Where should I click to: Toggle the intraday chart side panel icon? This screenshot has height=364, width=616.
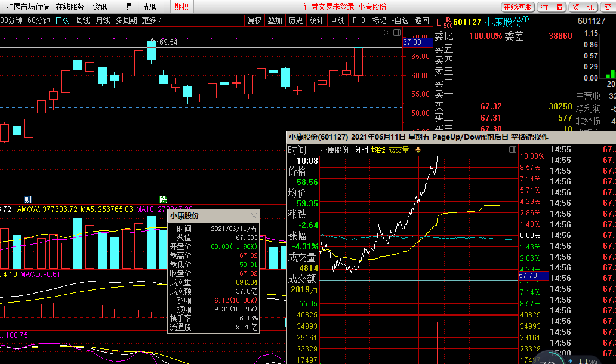click(x=513, y=150)
